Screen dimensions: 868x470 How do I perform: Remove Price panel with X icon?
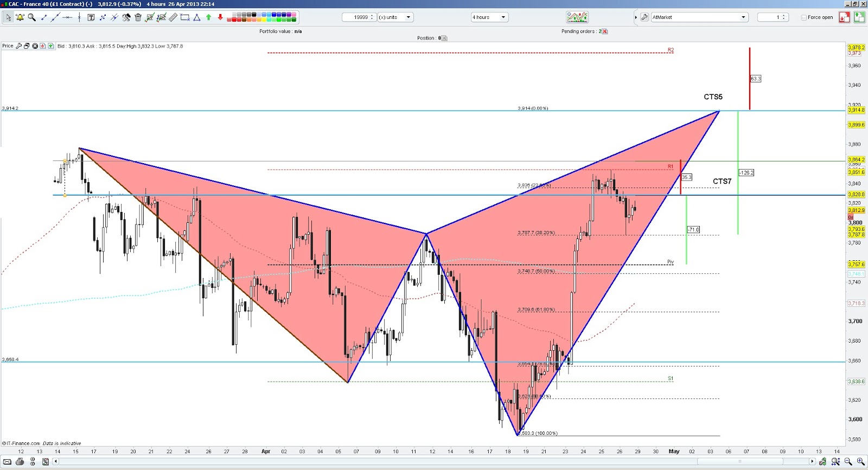(x=35, y=46)
